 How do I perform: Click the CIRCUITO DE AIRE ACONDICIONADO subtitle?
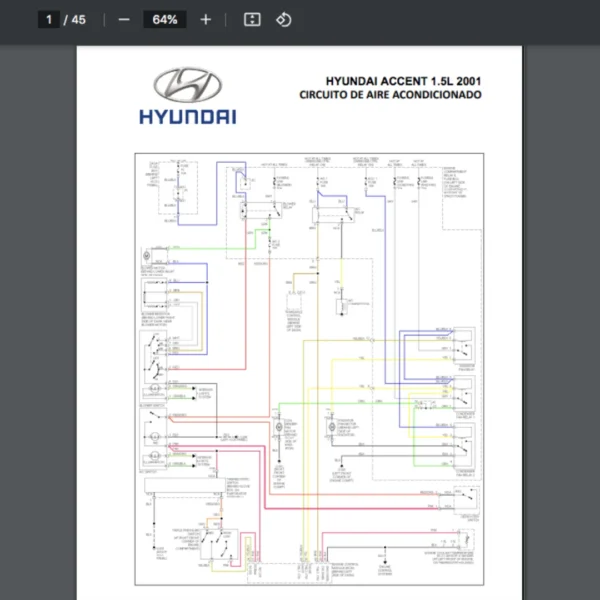[390, 95]
